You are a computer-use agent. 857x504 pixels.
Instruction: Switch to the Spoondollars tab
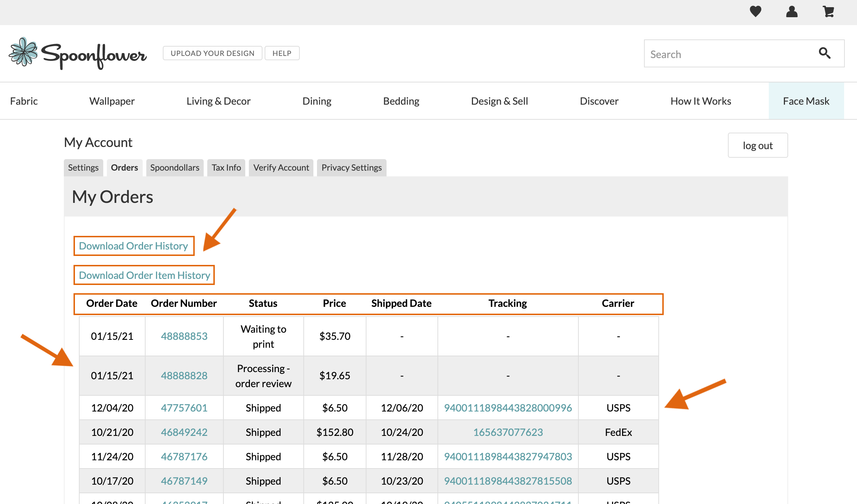[175, 168]
